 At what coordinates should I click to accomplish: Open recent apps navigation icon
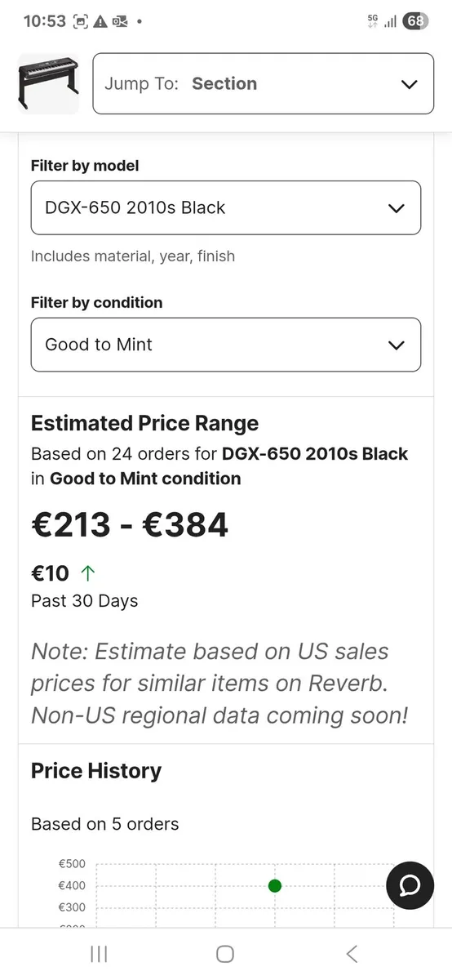(99, 953)
